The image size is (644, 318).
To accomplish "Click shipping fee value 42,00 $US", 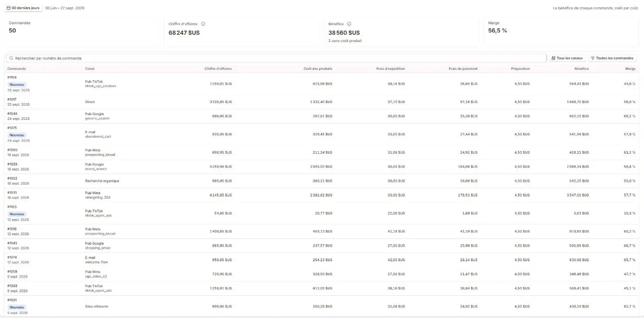I will tap(396, 260).
